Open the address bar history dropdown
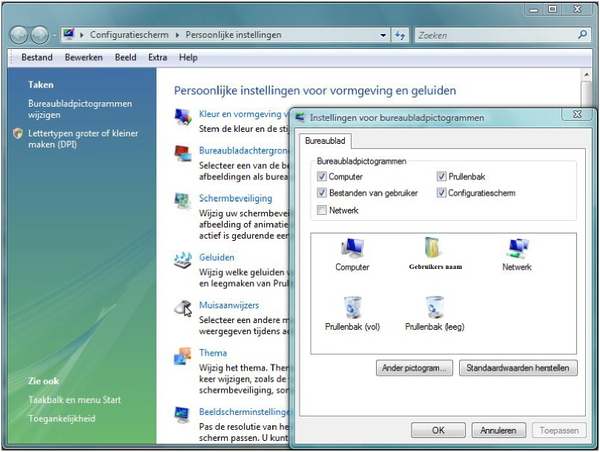600x452 pixels. point(383,35)
